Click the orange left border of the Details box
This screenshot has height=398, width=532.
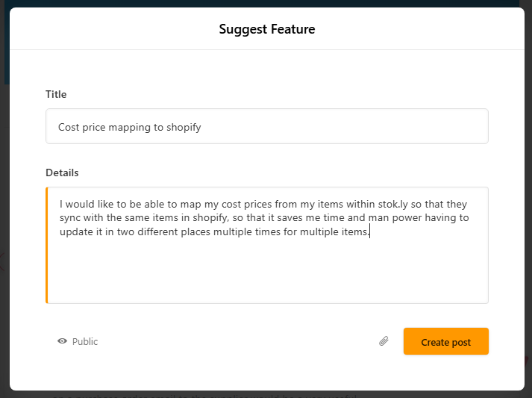pos(47,245)
